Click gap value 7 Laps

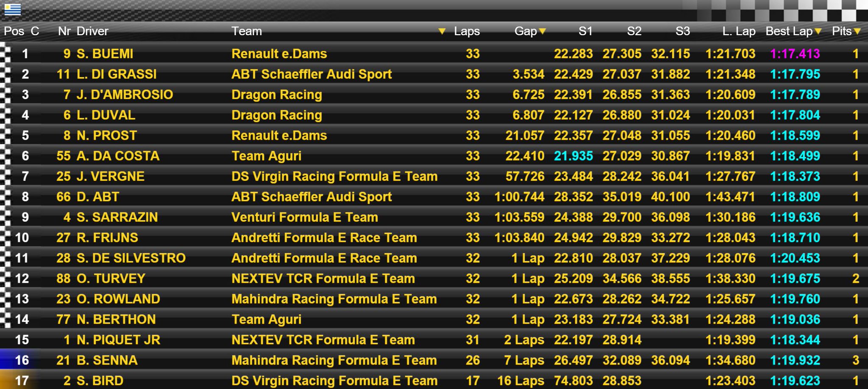click(524, 360)
